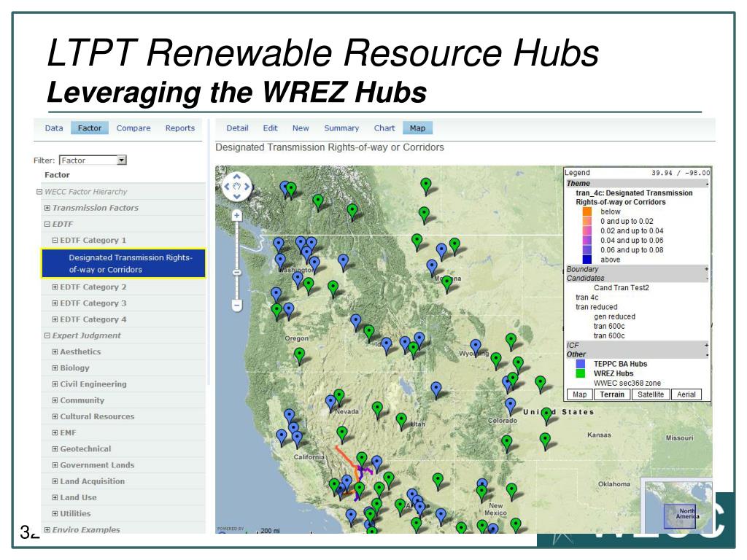Expand the Aesthetics node
Viewport: 747px width, 560px height.
pos(55,352)
